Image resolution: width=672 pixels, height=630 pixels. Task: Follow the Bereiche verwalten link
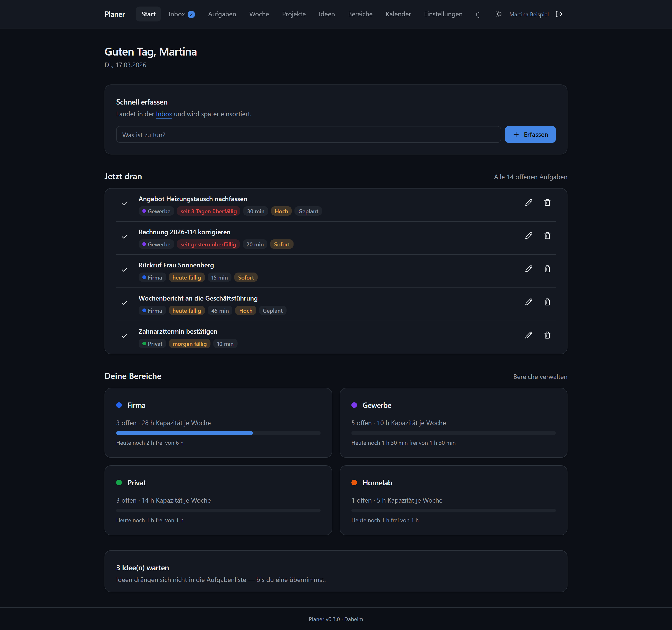pyautogui.click(x=540, y=377)
